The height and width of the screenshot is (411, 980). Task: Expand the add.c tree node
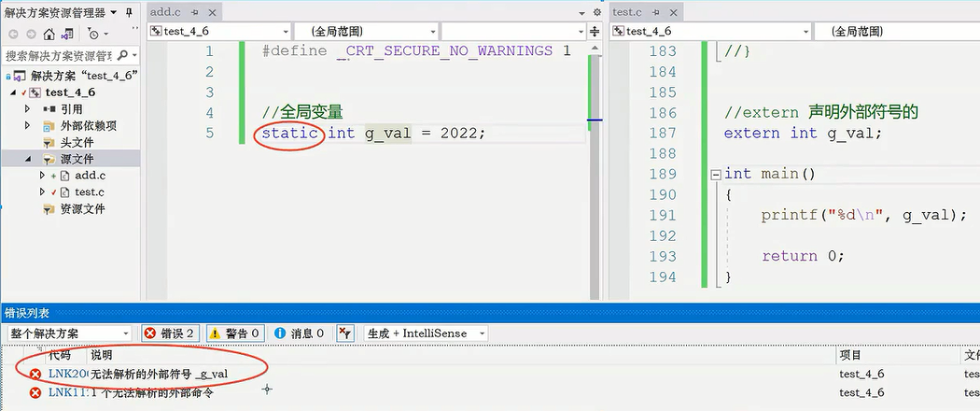pyautogui.click(x=43, y=176)
